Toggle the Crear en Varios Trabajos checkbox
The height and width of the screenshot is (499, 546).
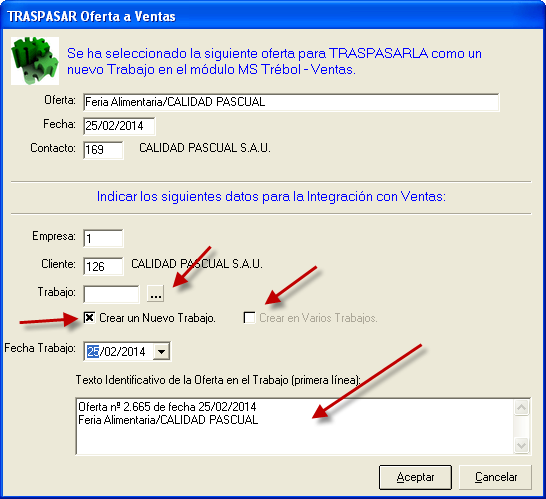(x=249, y=318)
